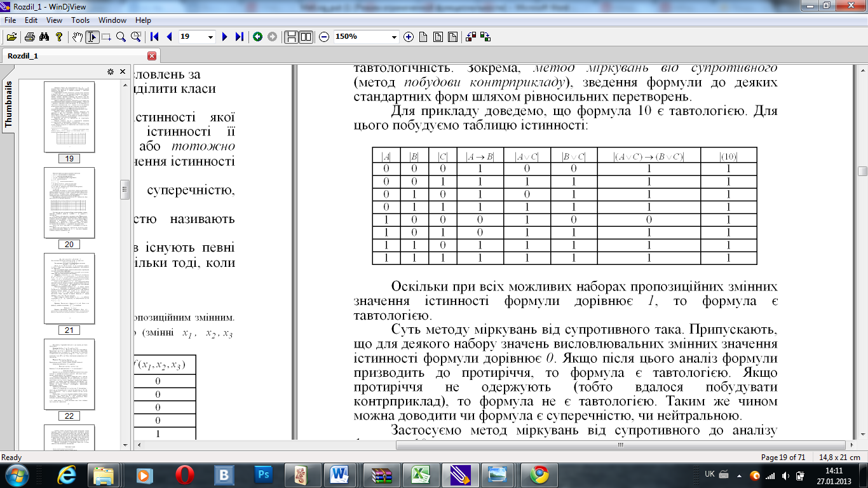Click inside the 150% zoom field
The height and width of the screenshot is (488, 868).
361,37
